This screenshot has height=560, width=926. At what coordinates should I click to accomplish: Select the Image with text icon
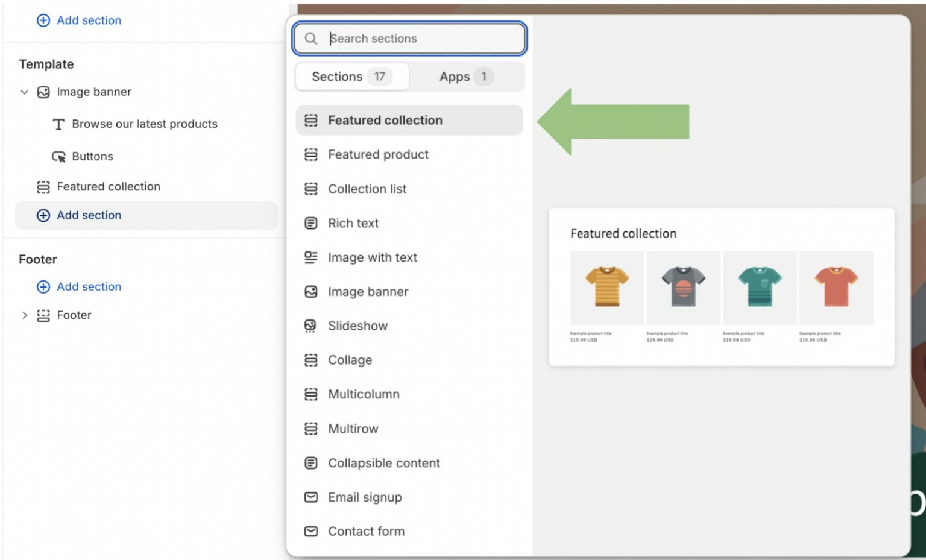(x=310, y=257)
